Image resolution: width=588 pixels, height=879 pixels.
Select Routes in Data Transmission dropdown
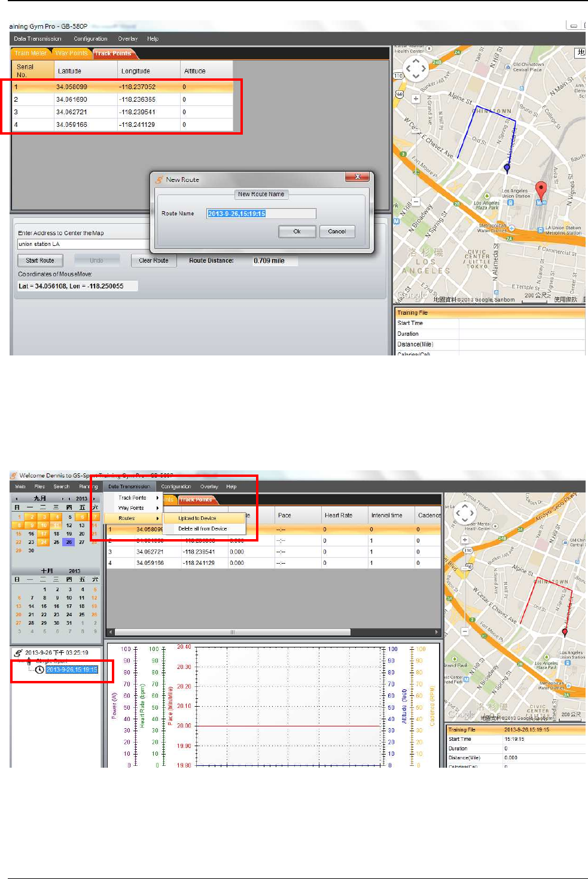pyautogui.click(x=133, y=518)
